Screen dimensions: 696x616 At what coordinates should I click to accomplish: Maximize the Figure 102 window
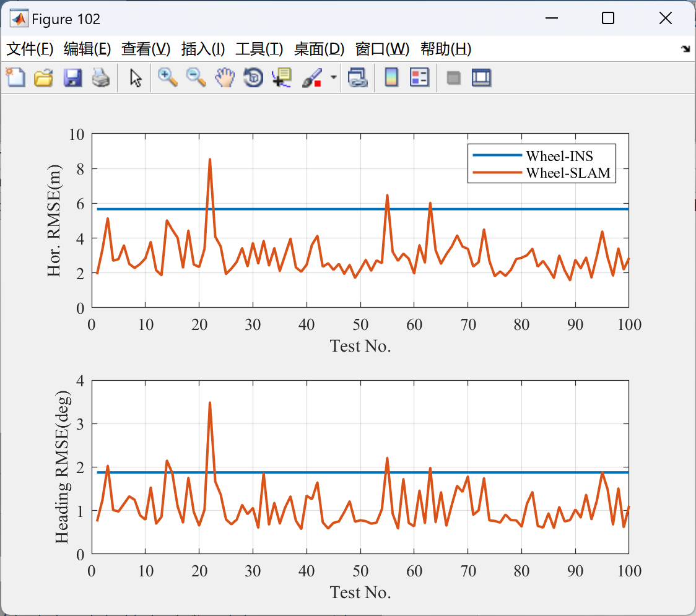608,18
